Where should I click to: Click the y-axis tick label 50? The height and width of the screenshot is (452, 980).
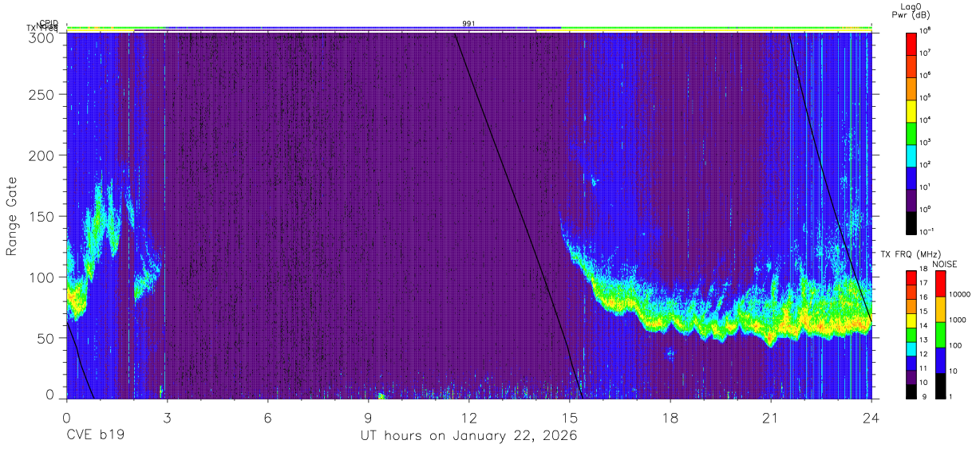(46, 337)
